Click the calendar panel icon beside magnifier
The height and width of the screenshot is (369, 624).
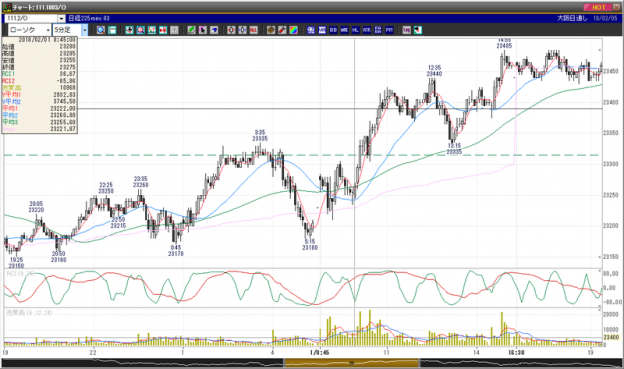point(112,30)
